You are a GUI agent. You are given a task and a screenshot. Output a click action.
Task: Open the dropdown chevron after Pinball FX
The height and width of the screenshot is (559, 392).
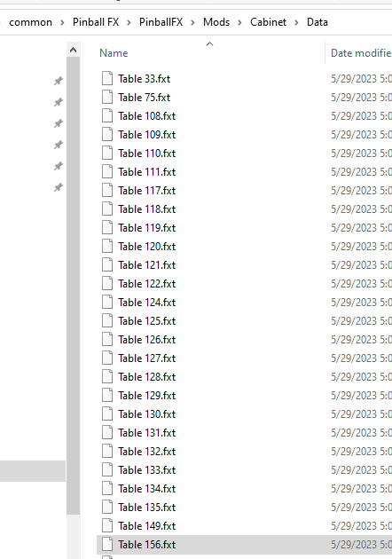[x=129, y=22]
